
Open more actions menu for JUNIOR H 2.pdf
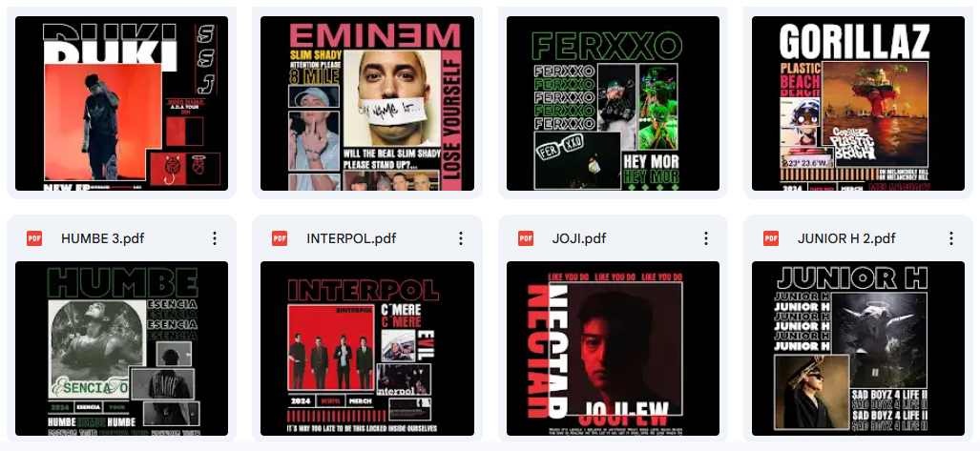pos(951,238)
